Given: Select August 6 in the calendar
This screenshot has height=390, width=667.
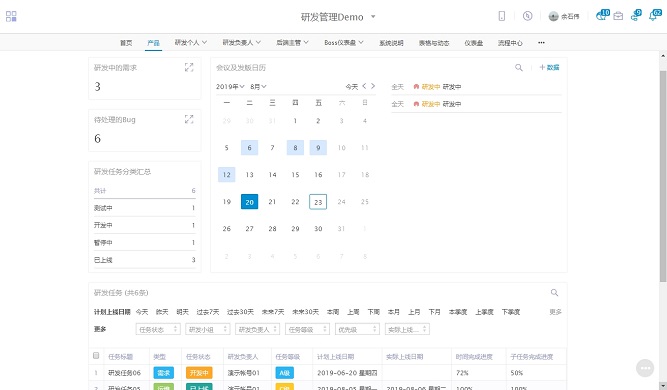Looking at the screenshot, I should coord(250,148).
